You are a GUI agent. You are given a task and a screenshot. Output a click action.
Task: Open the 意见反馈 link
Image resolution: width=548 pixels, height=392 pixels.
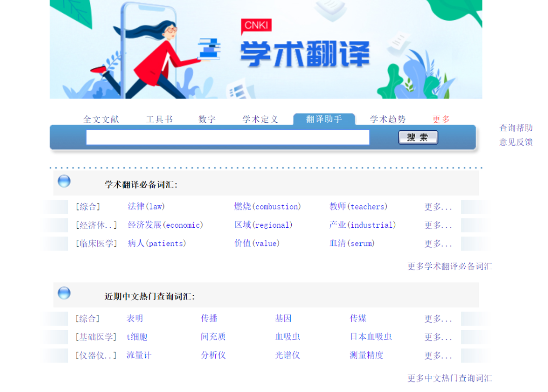coord(516,142)
